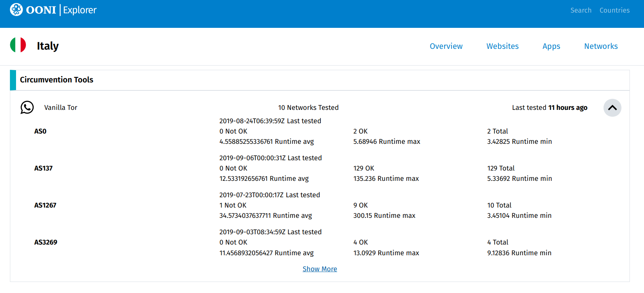
Task: Open the Countries page
Action: click(614, 10)
